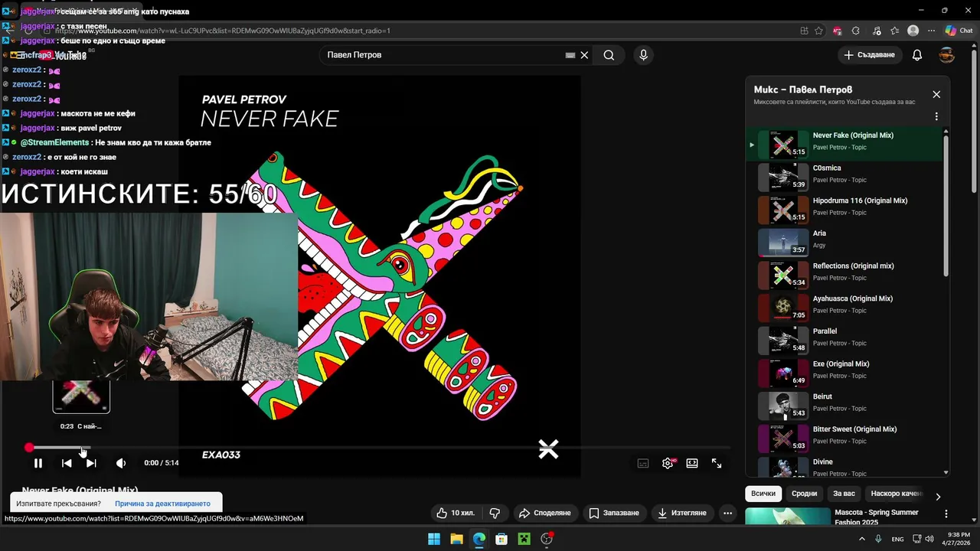This screenshot has width=980, height=551.
Task: Play C0smica from the playlist
Action: point(844,176)
